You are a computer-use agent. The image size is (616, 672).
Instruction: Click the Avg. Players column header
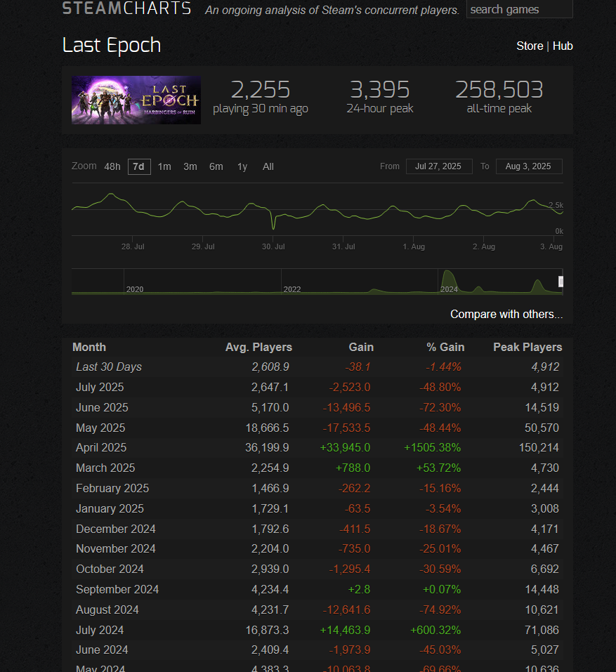258,347
